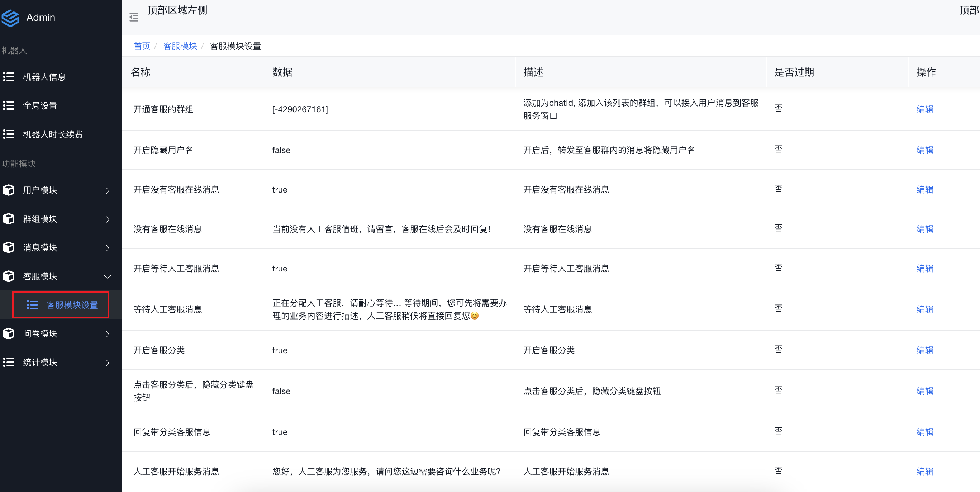The image size is (980, 492).
Task: Edit the 等待人工客服消息 setting
Action: pos(924,309)
